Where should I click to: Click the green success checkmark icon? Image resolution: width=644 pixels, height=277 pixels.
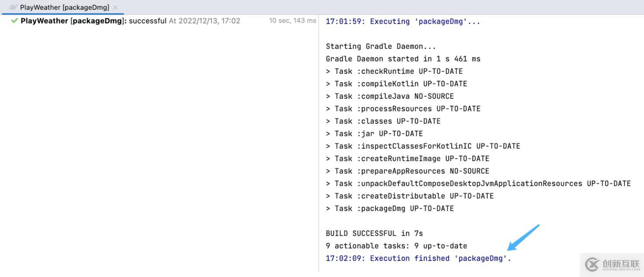[14, 21]
